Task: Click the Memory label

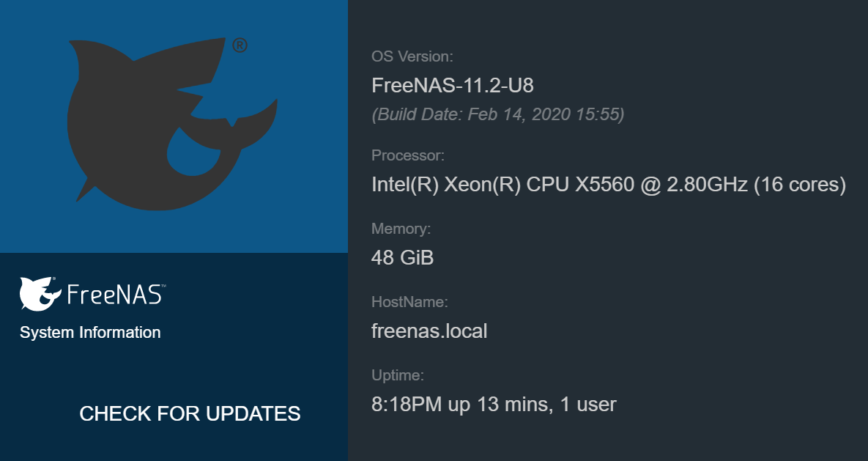Action: pyautogui.click(x=401, y=229)
